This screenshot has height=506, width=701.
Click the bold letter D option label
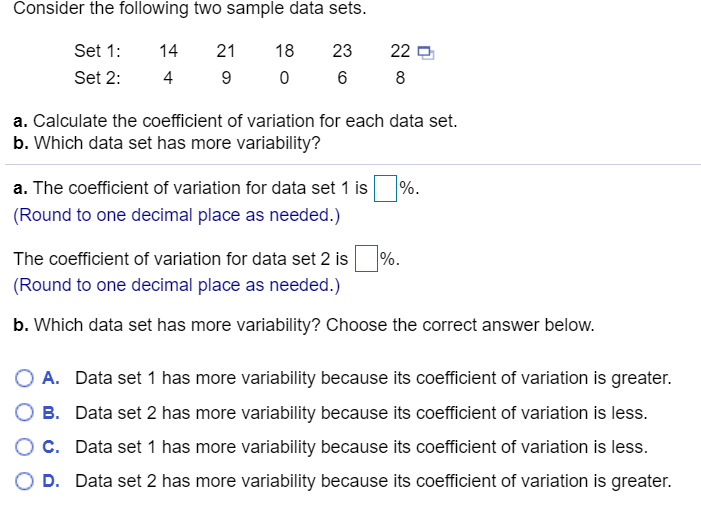51,481
